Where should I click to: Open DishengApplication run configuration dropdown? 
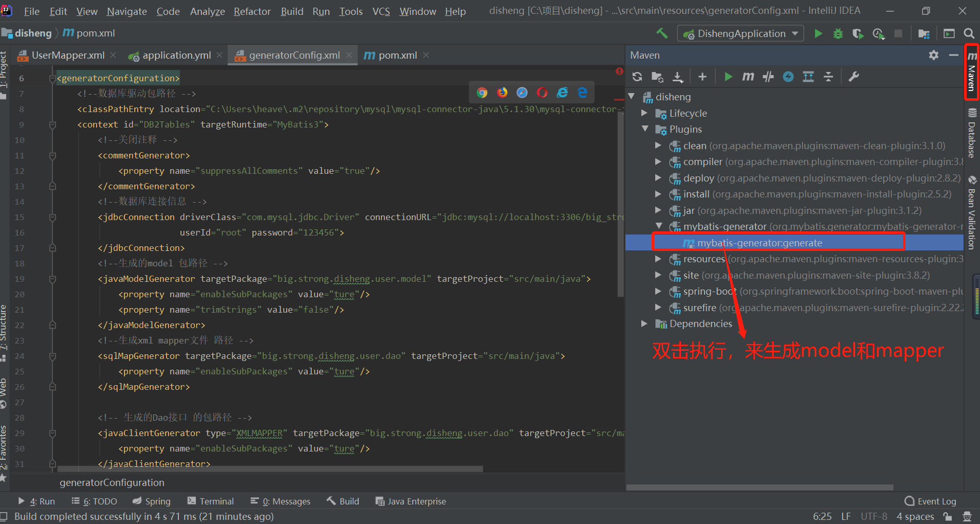(741, 33)
